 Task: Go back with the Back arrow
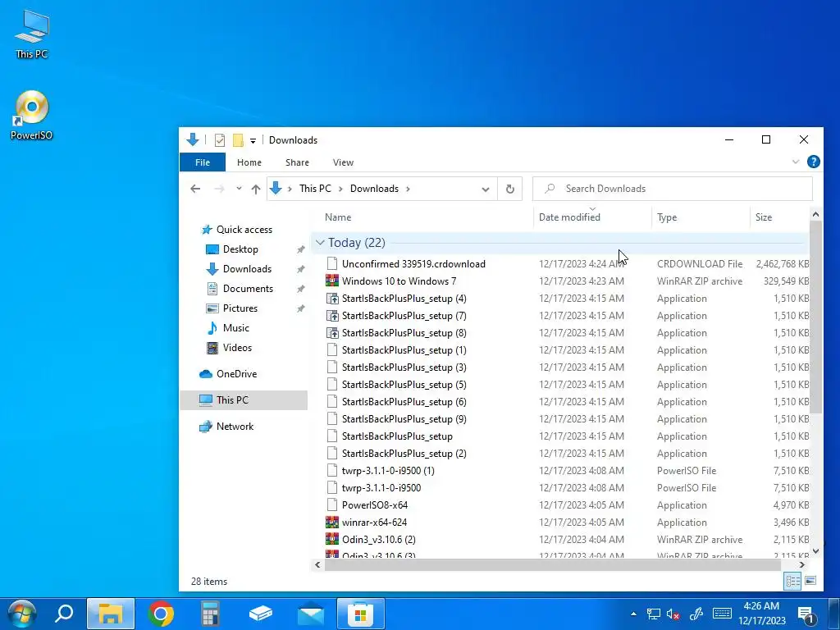point(195,189)
